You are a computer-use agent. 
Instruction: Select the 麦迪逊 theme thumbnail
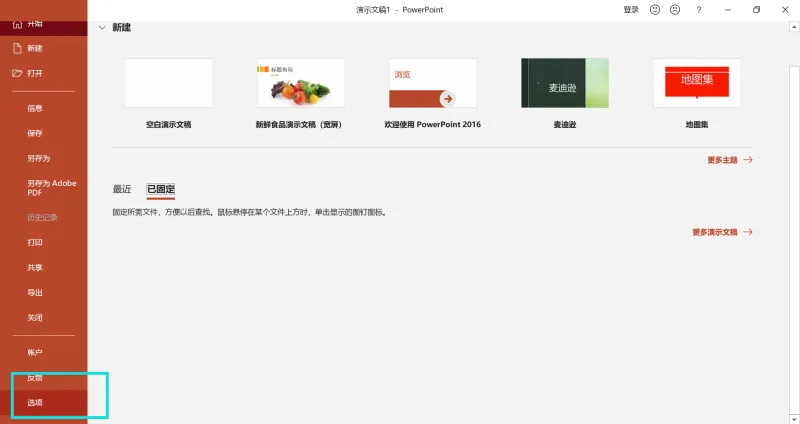coord(565,83)
